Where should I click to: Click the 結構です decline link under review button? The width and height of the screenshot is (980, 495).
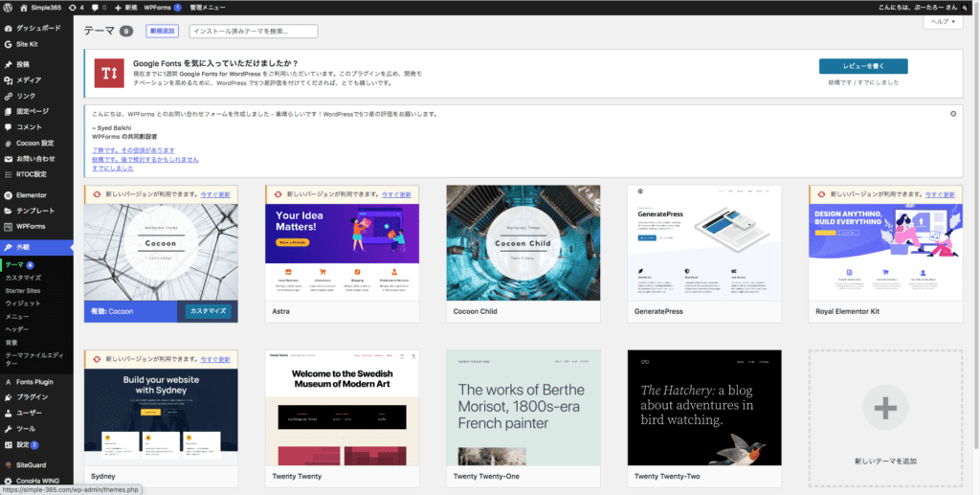[x=841, y=82]
